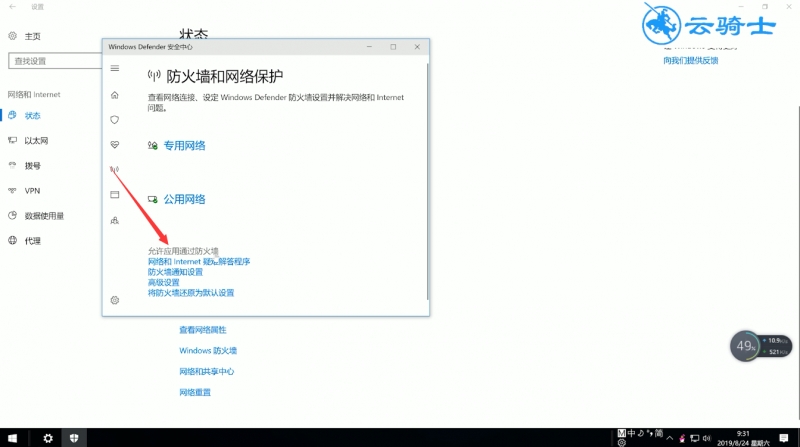The height and width of the screenshot is (447, 800).
Task: Select VPN in Settings sidebar
Action: pos(32,190)
